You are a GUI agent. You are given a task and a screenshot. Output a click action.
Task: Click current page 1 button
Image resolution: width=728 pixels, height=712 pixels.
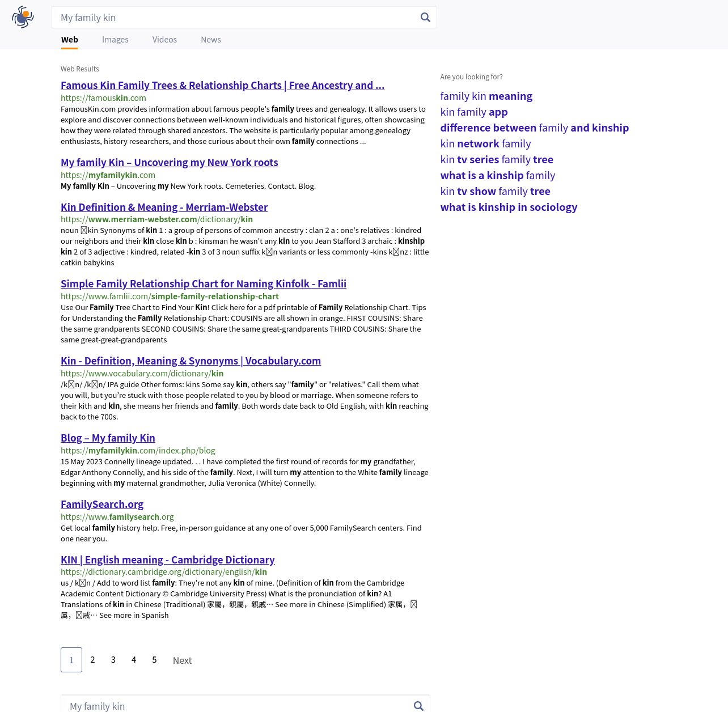[x=71, y=660]
